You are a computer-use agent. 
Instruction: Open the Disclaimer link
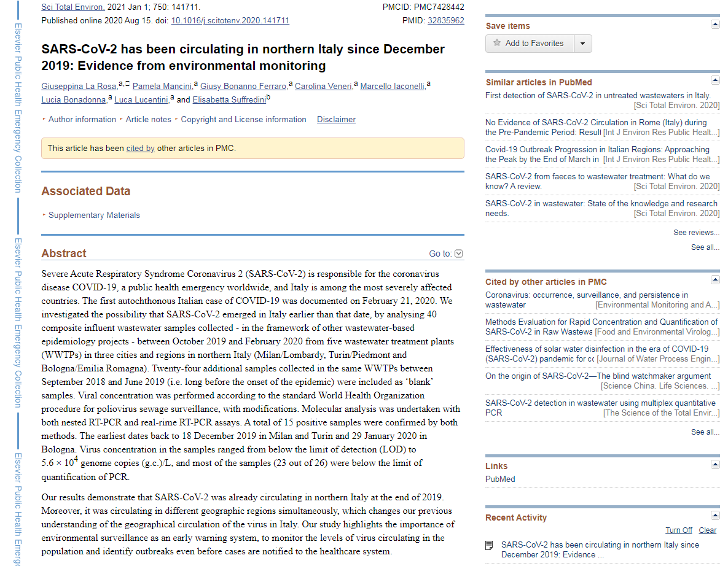point(336,120)
